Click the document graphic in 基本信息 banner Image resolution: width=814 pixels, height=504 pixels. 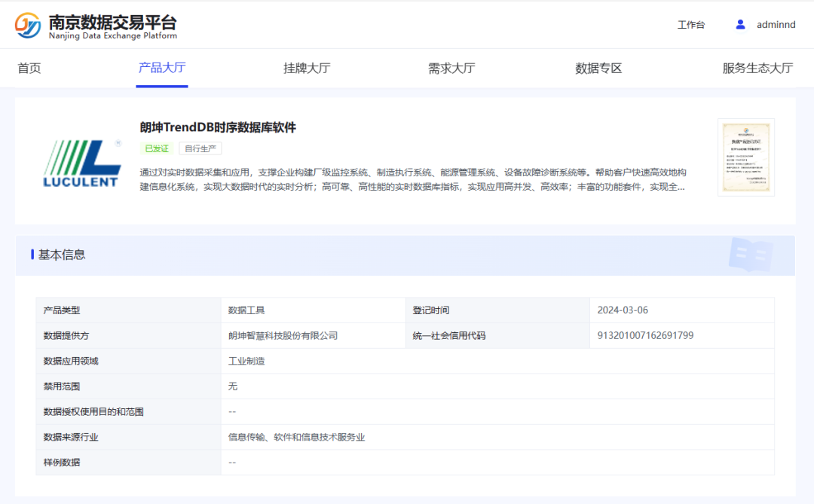click(750, 255)
